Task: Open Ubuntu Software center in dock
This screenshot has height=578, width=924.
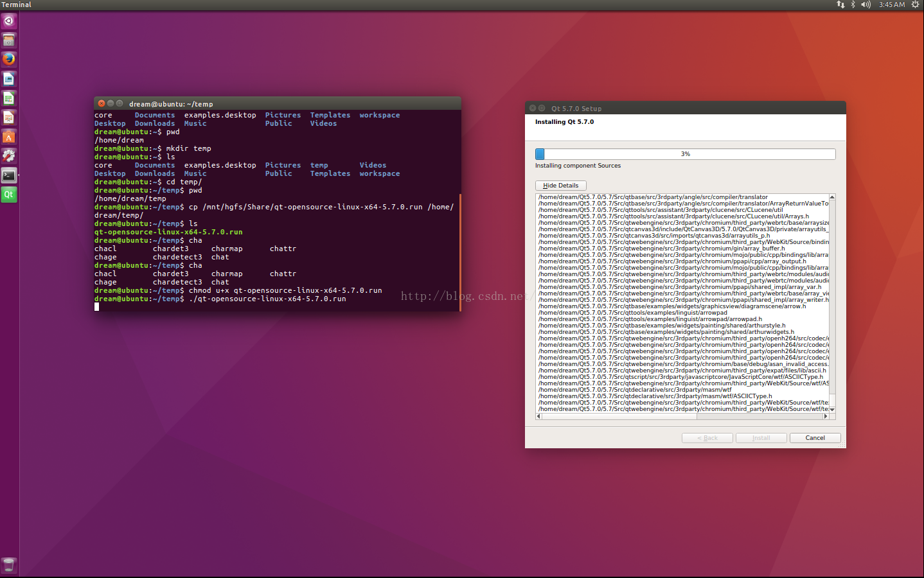Action: click(x=9, y=136)
